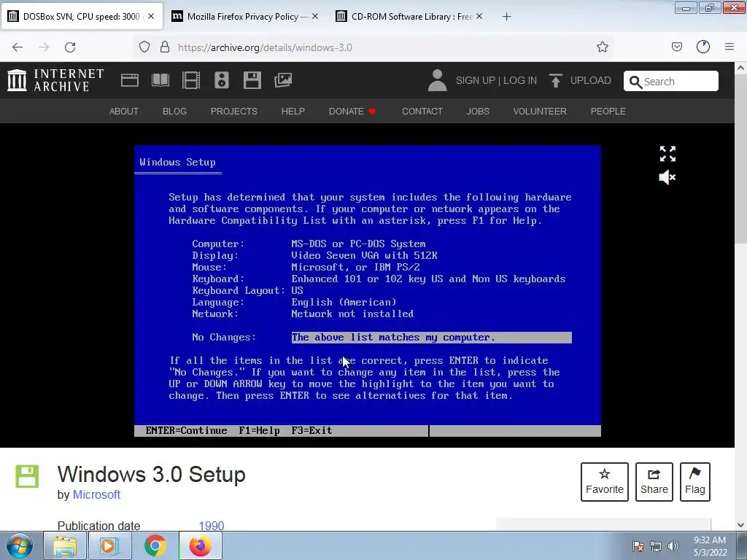Click the address bar URL
This screenshot has width=747, height=560.
(265, 47)
